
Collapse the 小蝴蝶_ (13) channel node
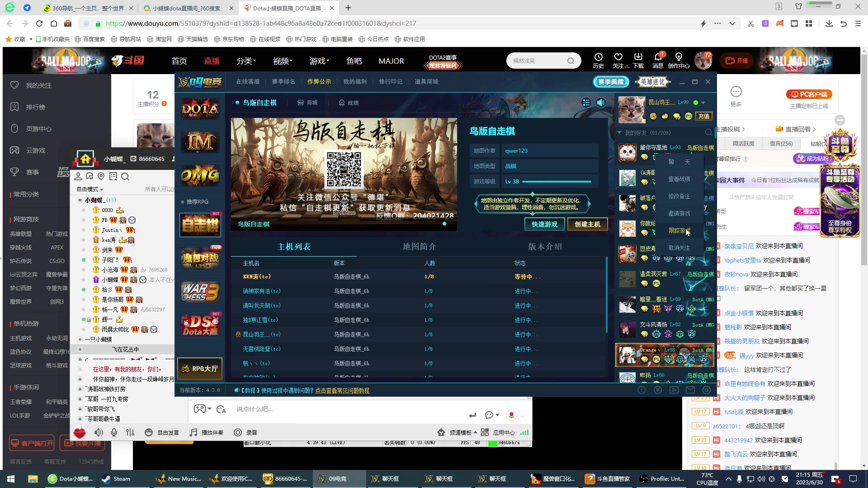point(80,200)
